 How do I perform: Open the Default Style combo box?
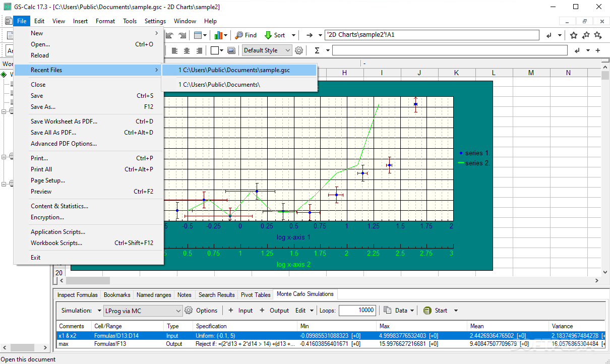pos(267,50)
